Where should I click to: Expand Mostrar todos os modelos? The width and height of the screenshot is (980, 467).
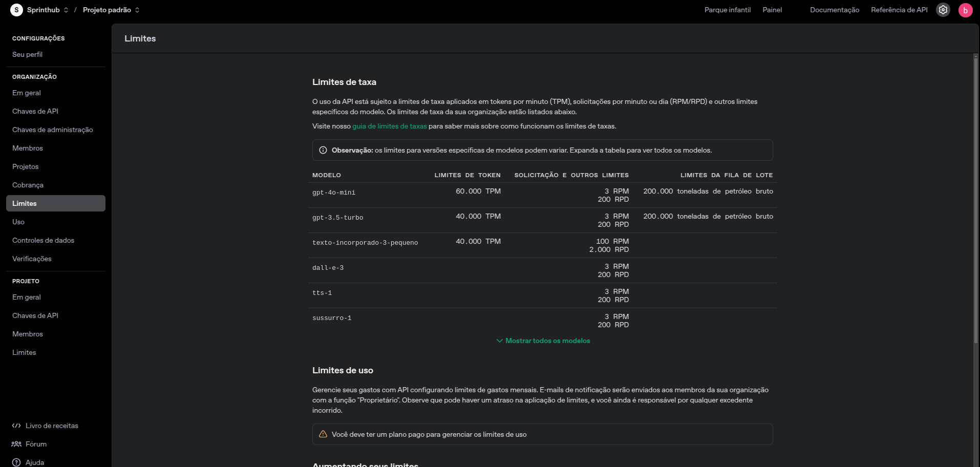tap(543, 341)
